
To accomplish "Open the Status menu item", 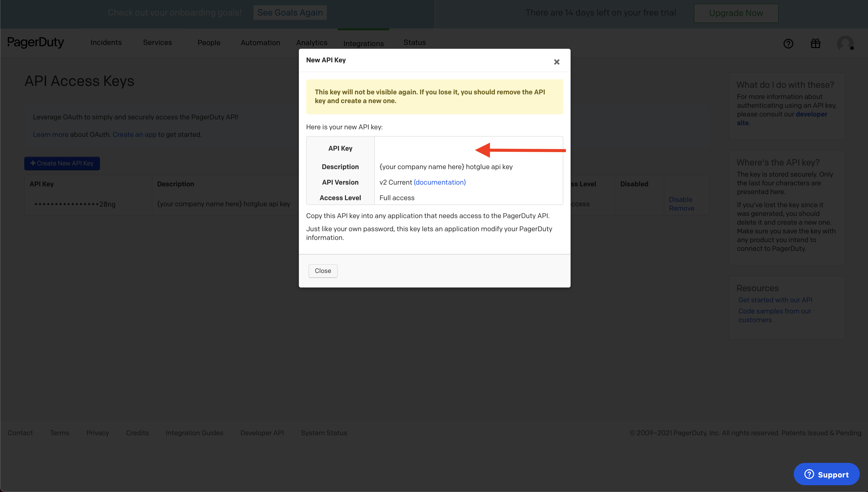I will [x=415, y=42].
